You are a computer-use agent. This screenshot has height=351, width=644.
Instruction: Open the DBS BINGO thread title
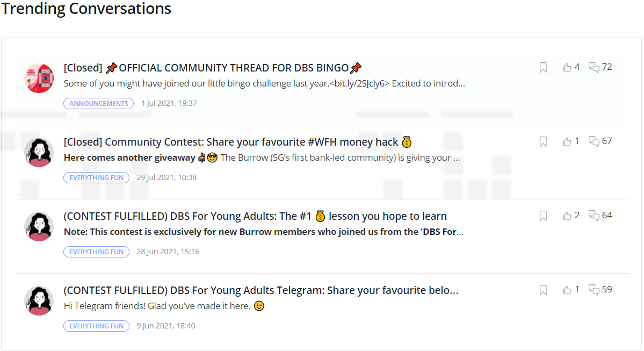(213, 68)
